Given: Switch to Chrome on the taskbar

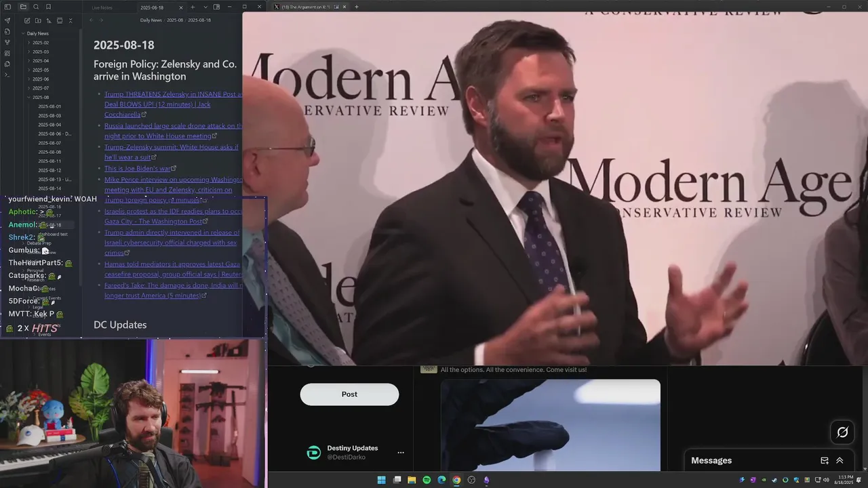Looking at the screenshot, I should coord(456,480).
